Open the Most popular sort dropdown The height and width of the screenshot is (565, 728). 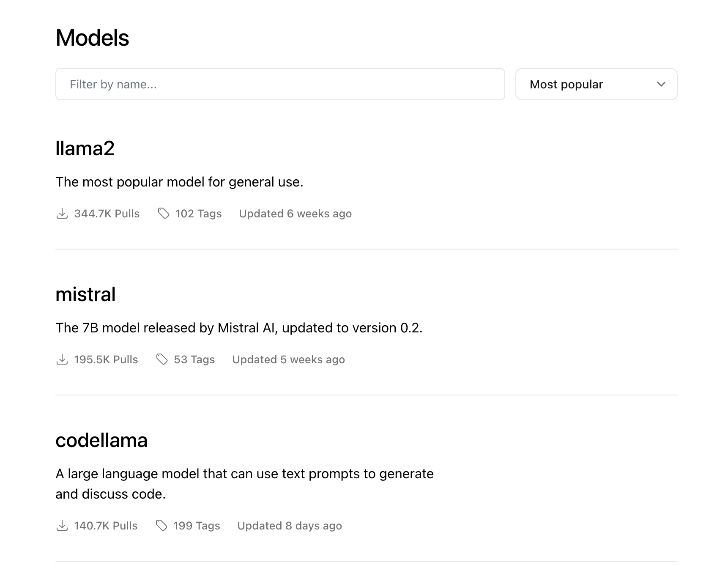coord(596,84)
